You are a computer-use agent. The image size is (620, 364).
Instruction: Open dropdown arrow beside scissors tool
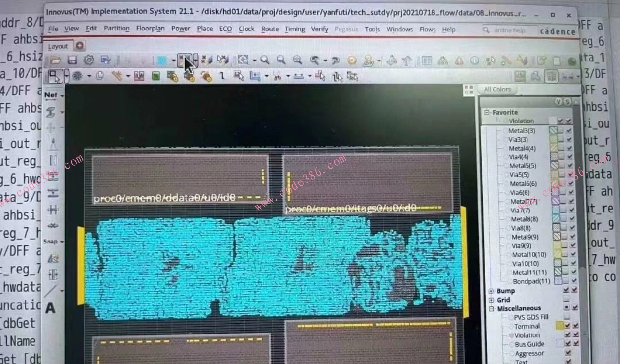coord(287,77)
